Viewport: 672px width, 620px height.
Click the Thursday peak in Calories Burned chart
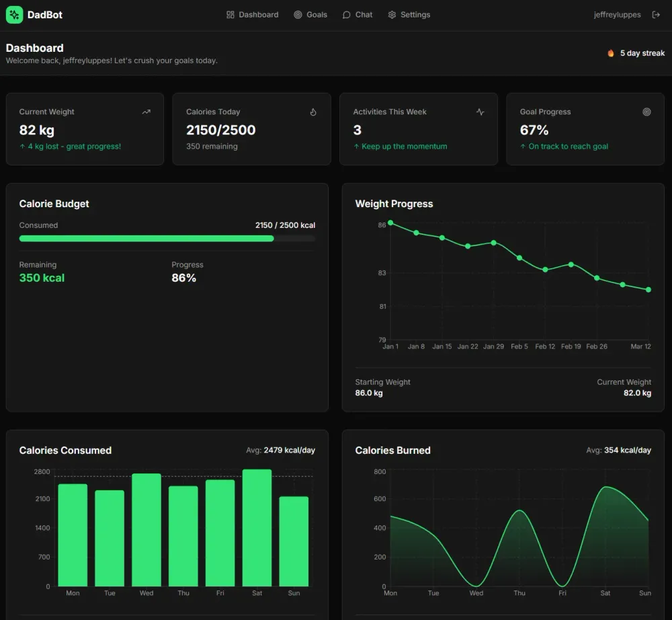pos(519,510)
